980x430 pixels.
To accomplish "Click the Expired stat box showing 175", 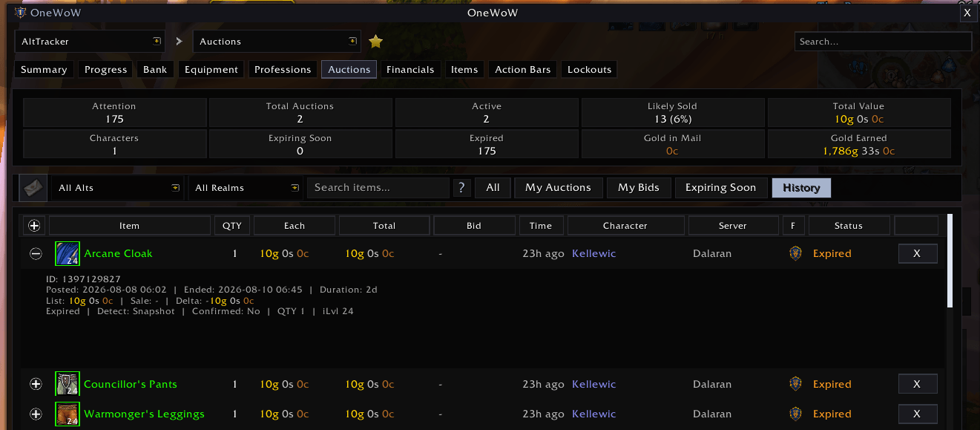I will (x=487, y=144).
